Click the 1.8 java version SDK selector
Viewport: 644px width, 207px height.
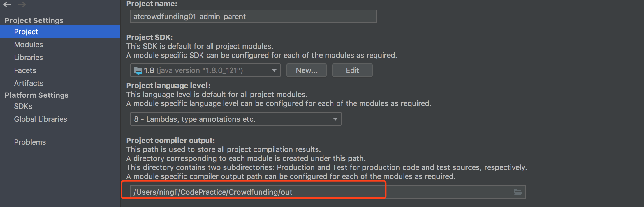tap(205, 70)
